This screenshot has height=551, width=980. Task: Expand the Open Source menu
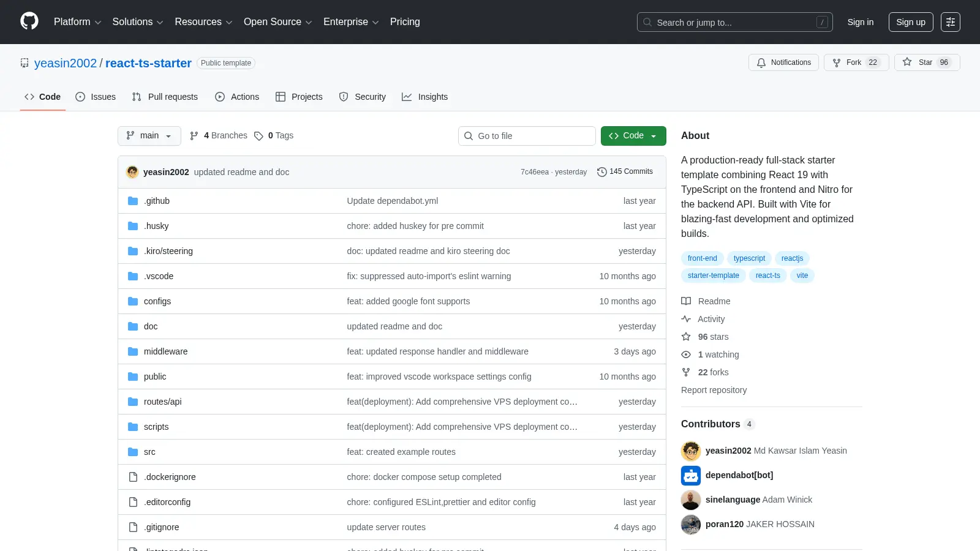pyautogui.click(x=278, y=22)
